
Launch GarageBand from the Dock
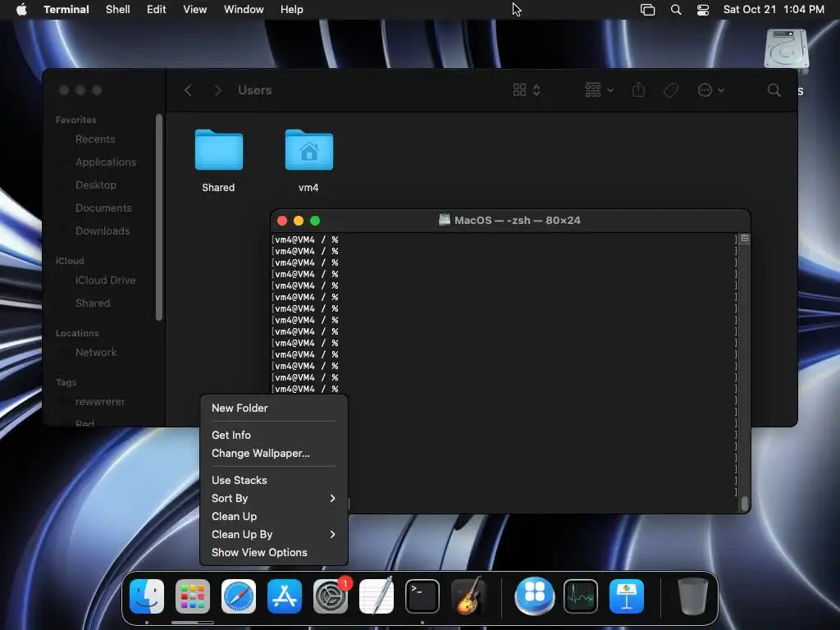(x=468, y=596)
